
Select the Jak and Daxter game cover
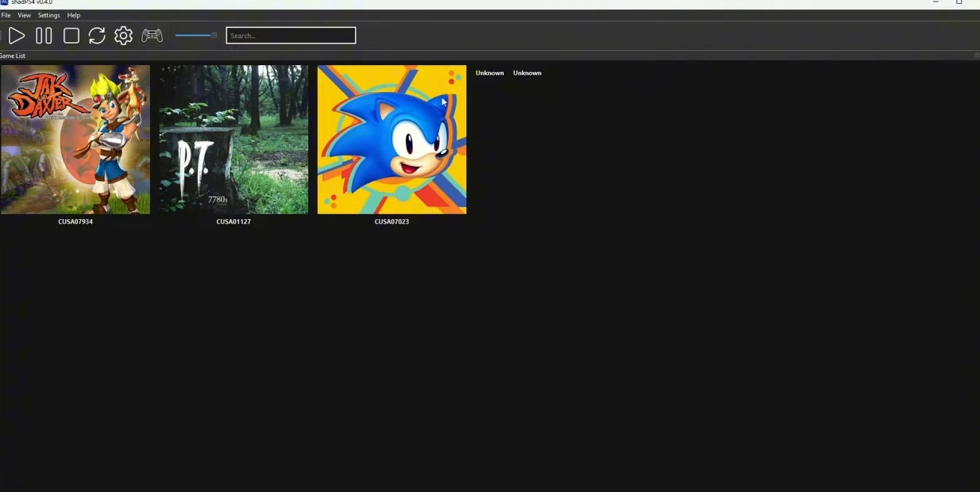click(x=75, y=140)
